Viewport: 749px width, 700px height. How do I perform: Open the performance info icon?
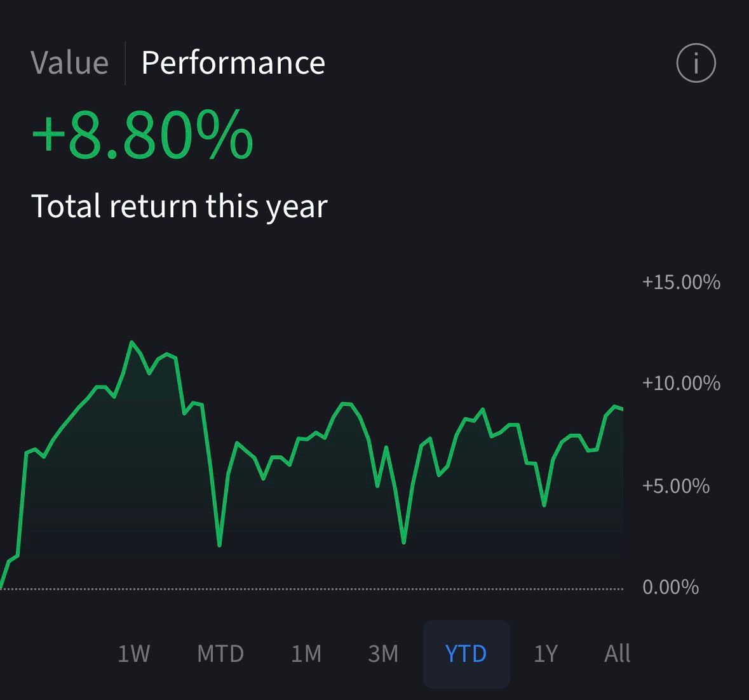tap(696, 63)
